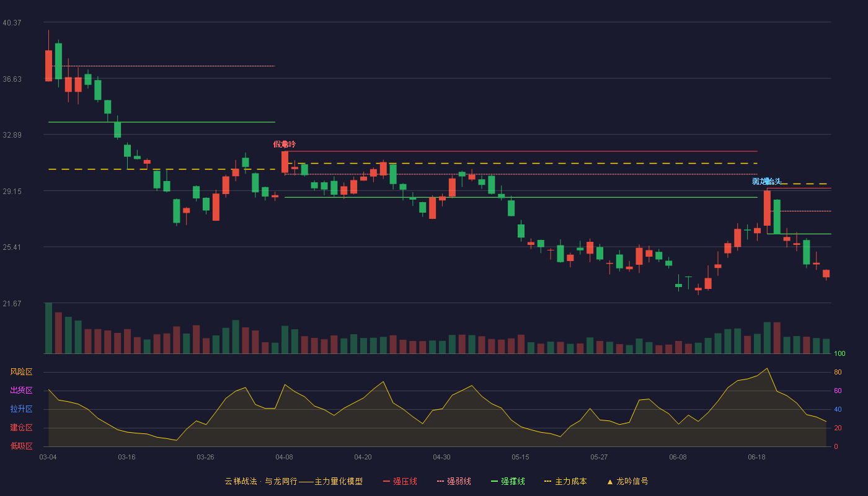Viewport: 868px width, 496px height.
Task: Toggle the 主力成本 legend entry
Action: point(565,481)
